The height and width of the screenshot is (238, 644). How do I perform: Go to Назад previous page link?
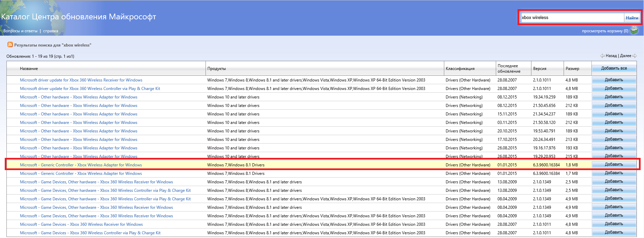click(x=611, y=56)
